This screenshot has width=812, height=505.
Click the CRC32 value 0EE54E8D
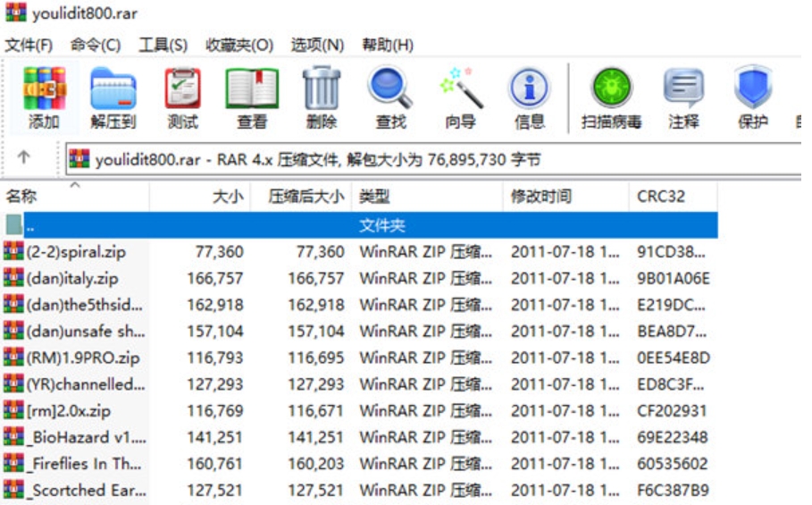coord(674,358)
